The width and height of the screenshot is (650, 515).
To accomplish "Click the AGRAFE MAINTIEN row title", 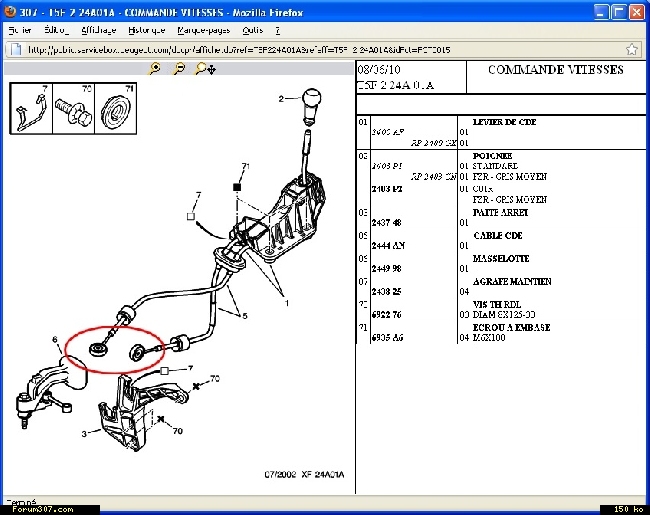I will click(x=512, y=282).
